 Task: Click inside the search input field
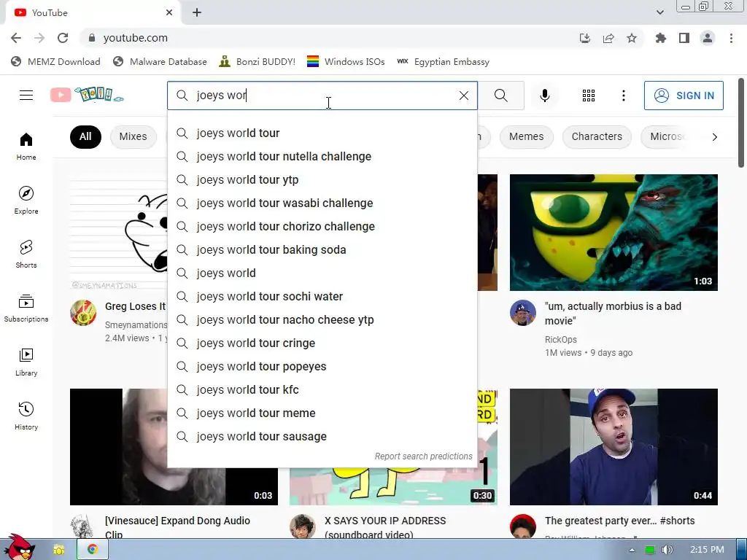[x=324, y=96]
